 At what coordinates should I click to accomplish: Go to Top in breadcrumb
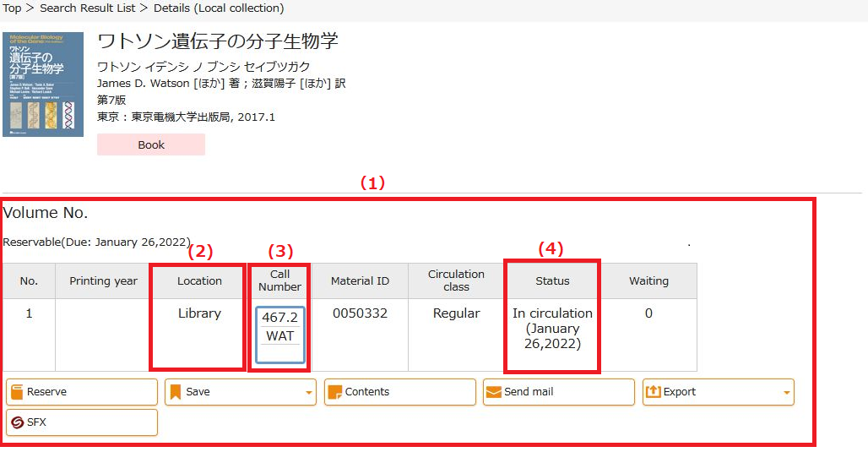coord(12,8)
